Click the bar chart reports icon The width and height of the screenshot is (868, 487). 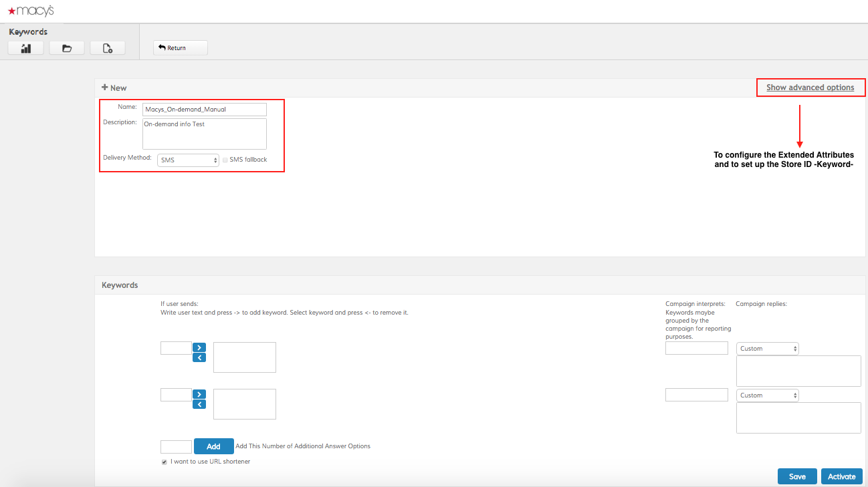coord(26,48)
